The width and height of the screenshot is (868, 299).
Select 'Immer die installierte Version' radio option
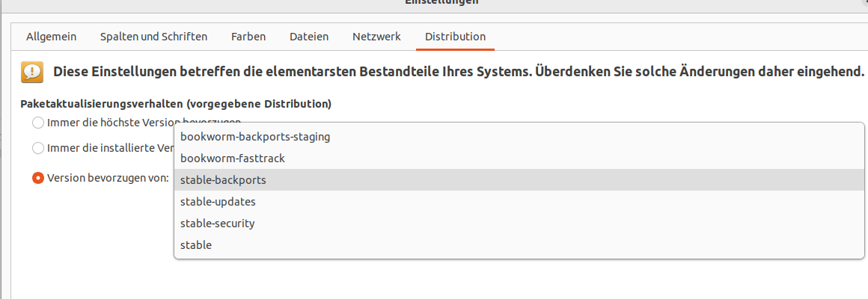click(38, 148)
